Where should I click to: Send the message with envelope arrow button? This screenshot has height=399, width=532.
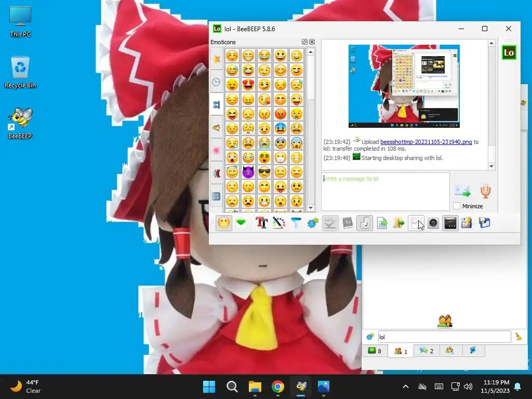point(462,191)
